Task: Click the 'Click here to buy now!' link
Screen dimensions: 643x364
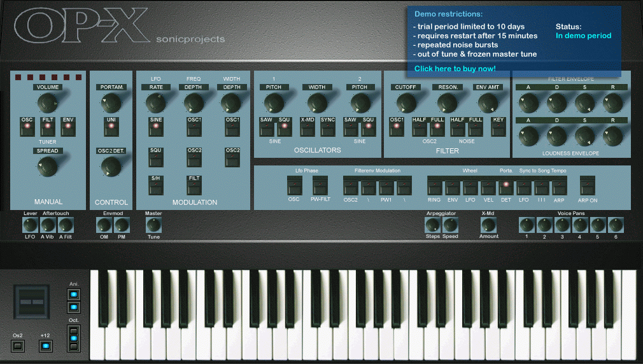Action: pyautogui.click(x=455, y=68)
